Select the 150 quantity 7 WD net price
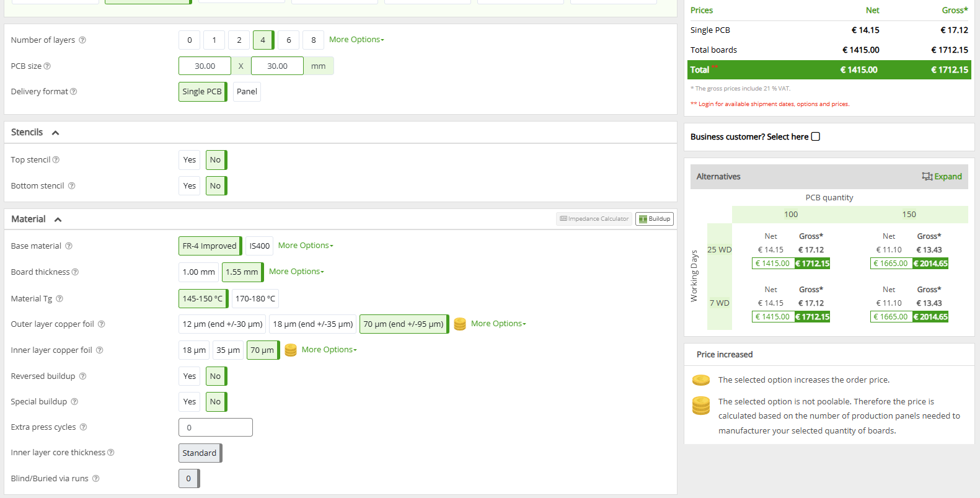 coord(891,317)
